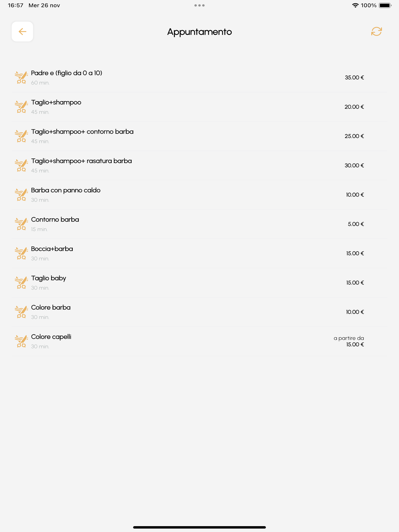
Task: Tap the 5.00 € Contorno barba price
Action: (356, 224)
